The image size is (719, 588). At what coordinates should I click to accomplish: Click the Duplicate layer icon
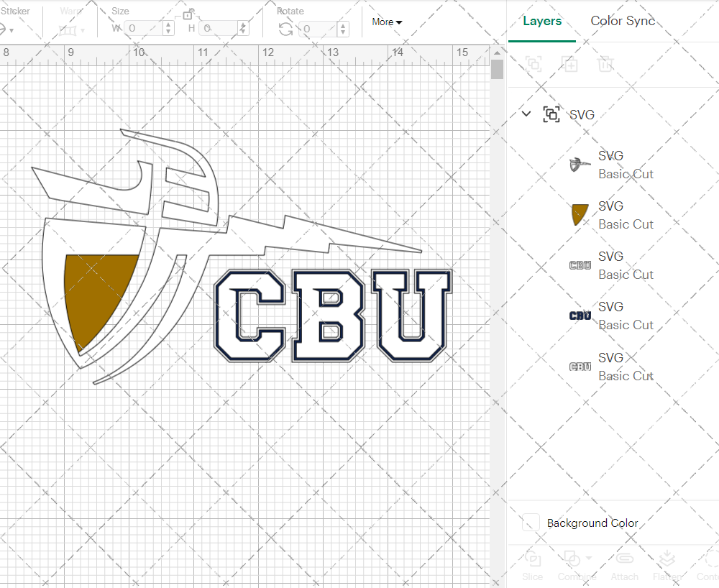(569, 64)
